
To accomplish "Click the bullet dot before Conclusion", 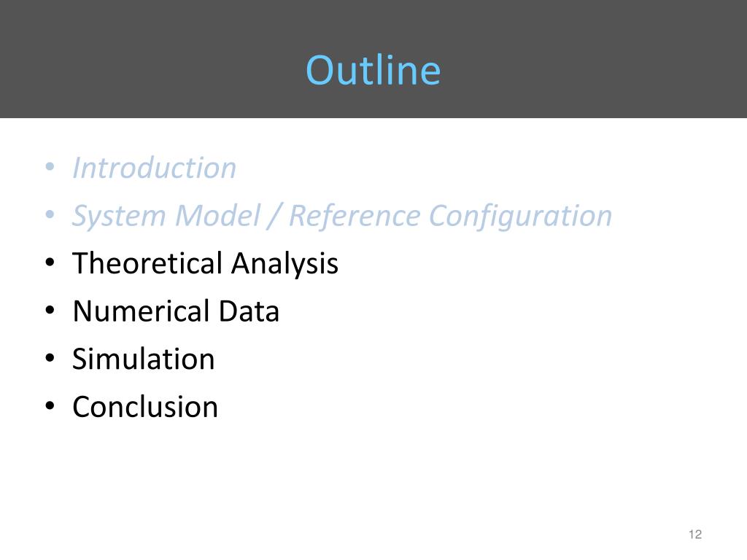I will 50,406.
